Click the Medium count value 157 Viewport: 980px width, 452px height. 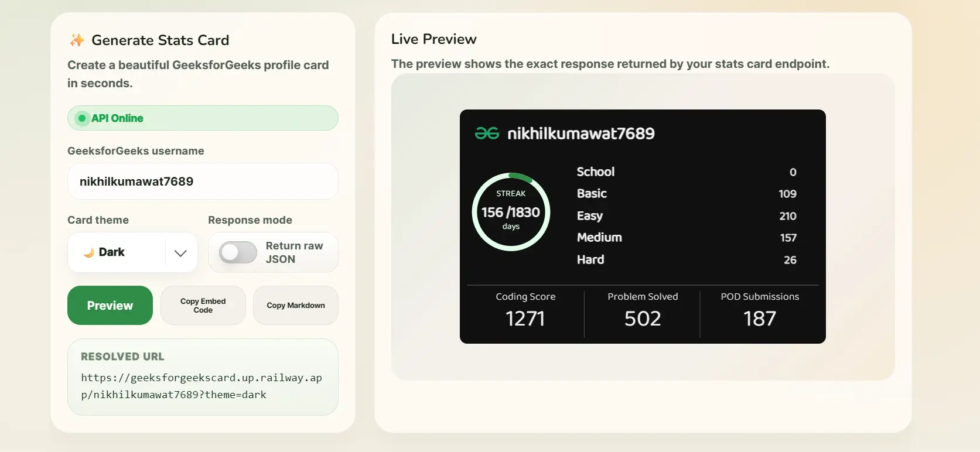pos(788,238)
